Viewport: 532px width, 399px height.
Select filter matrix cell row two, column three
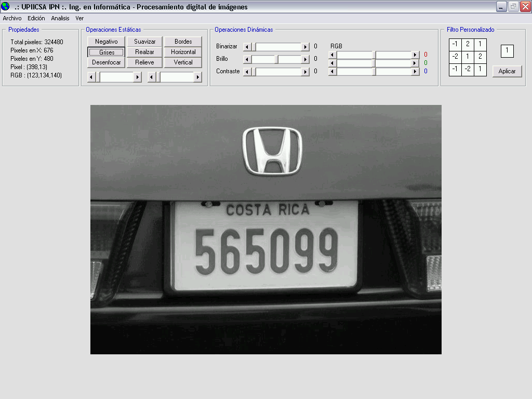coord(480,57)
